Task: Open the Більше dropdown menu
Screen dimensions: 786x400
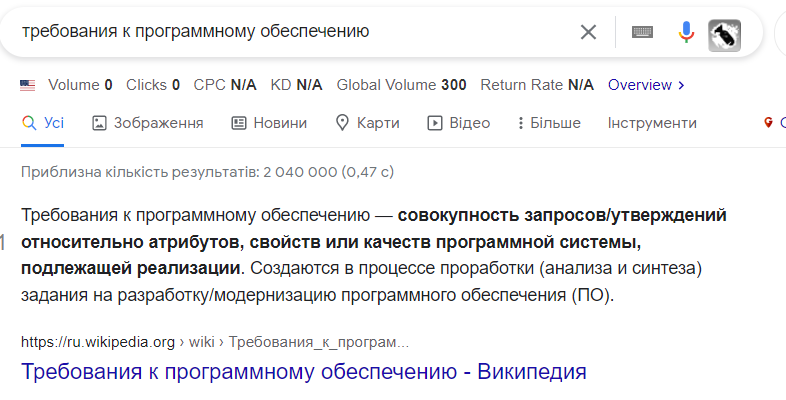Action: point(549,123)
